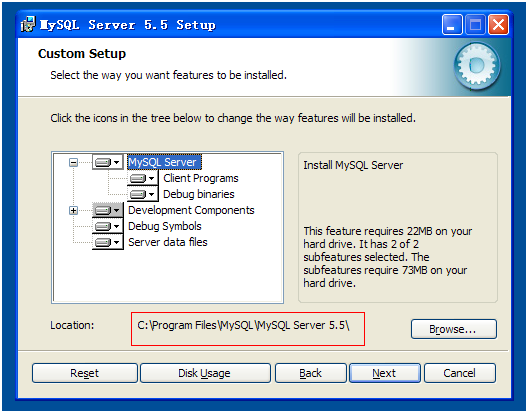Viewport: 528px width, 413px height.
Task: Select the Client Programs tree item
Action: (201, 178)
